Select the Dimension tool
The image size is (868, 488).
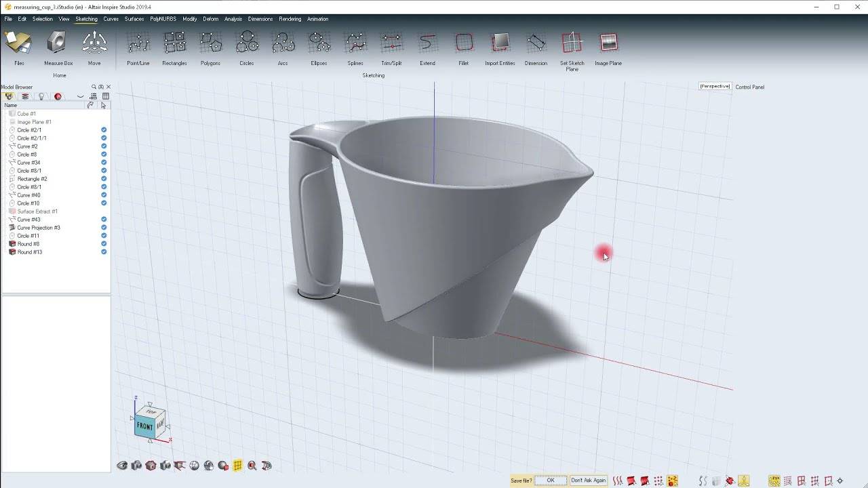click(536, 47)
